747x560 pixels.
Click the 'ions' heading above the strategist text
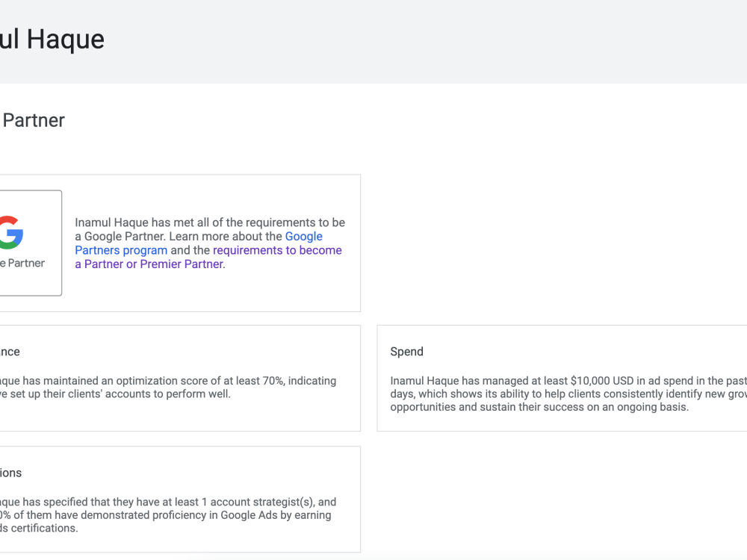click(x=11, y=473)
